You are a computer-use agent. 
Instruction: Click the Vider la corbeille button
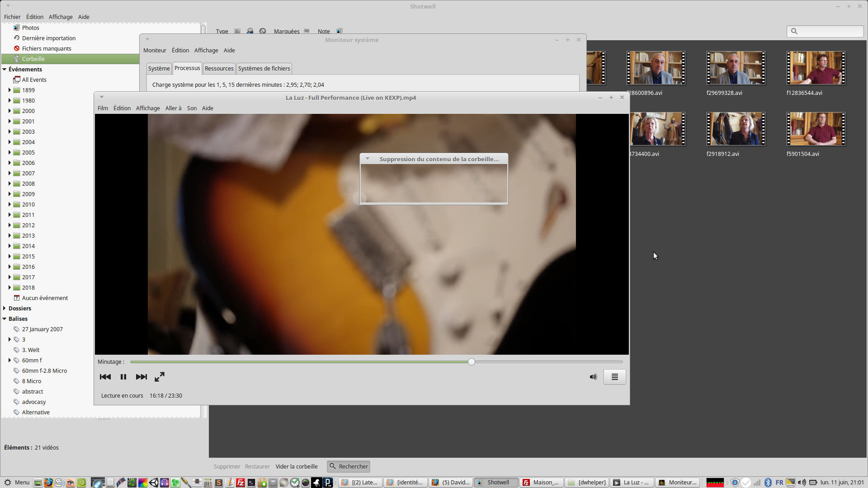[x=297, y=466]
